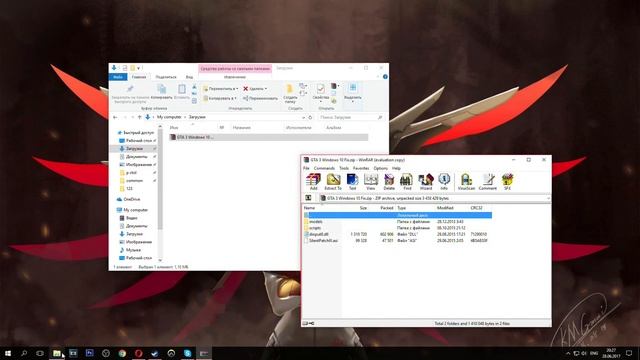This screenshot has height=360, width=640.
Task: Click Explorer Back arrow
Action: tap(115, 117)
